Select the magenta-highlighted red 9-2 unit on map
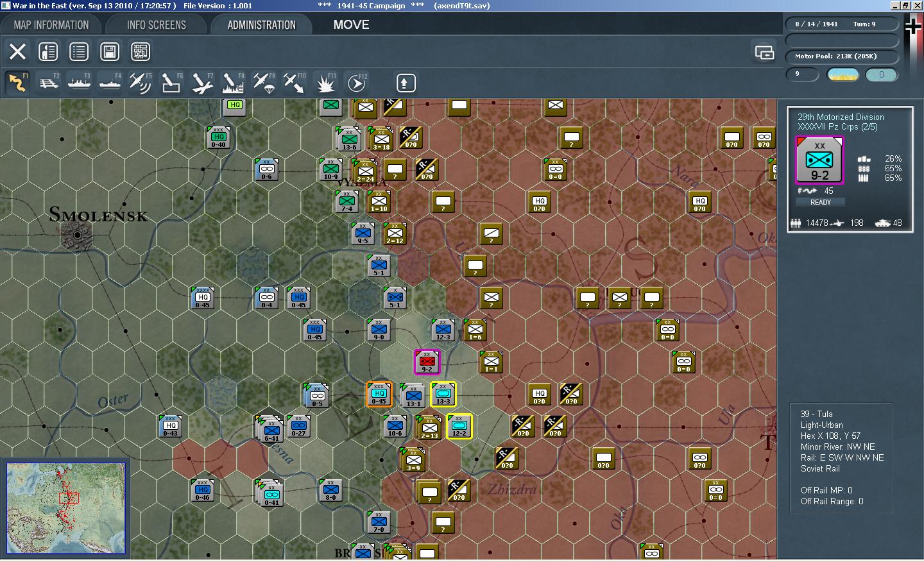 [427, 362]
